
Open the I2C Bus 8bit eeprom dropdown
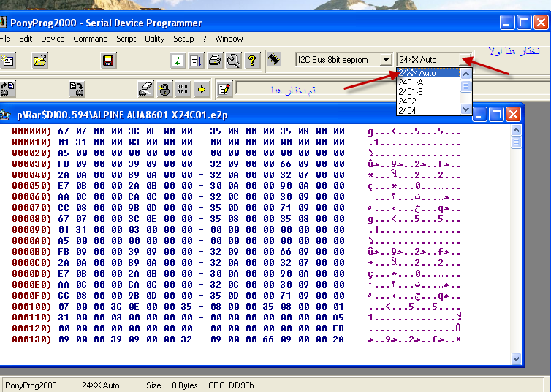click(x=386, y=60)
